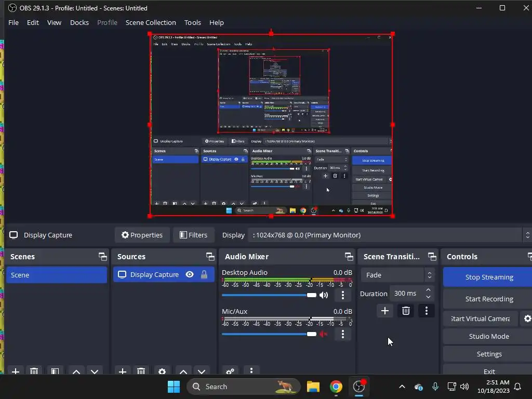Remove selected scene with trash icon
This screenshot has width=532, height=399.
[x=34, y=371]
